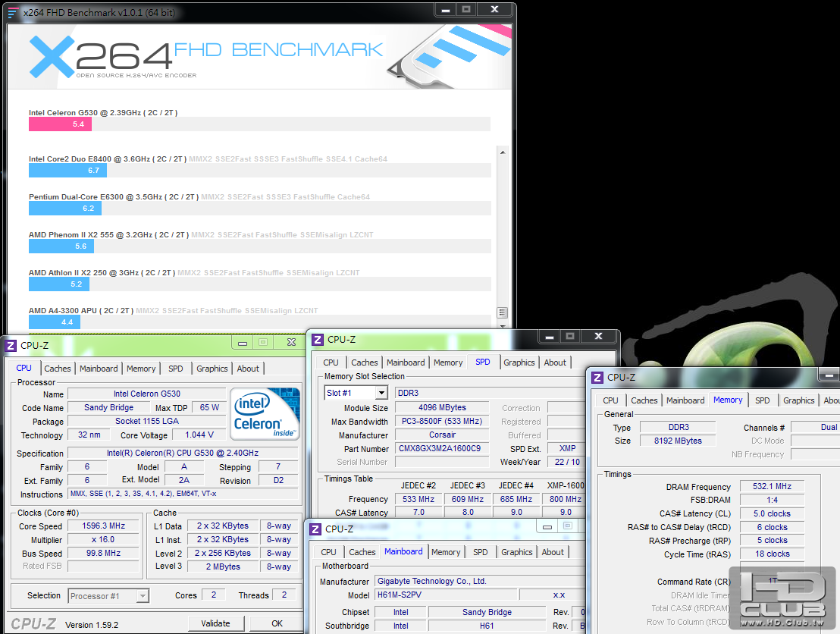Click the CAS# Latency 5.0 clocks value

772,513
